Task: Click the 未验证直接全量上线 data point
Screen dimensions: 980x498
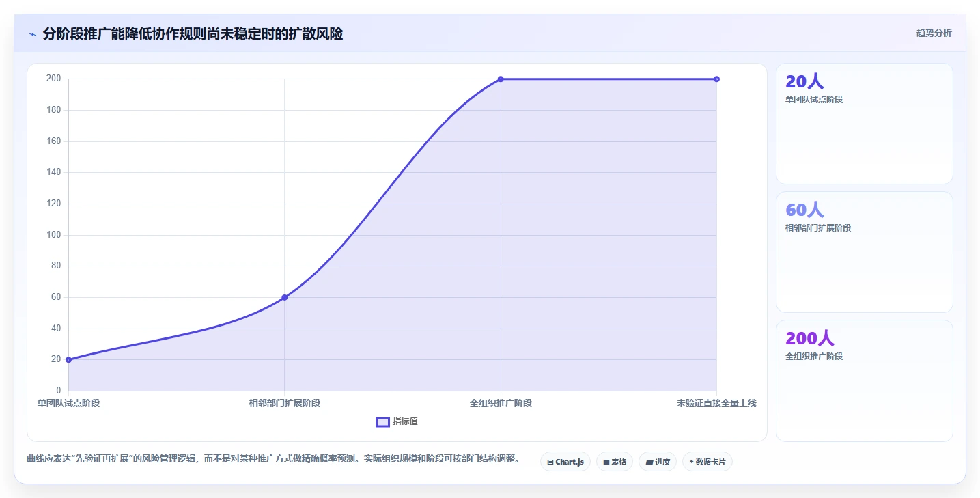Action: point(716,79)
